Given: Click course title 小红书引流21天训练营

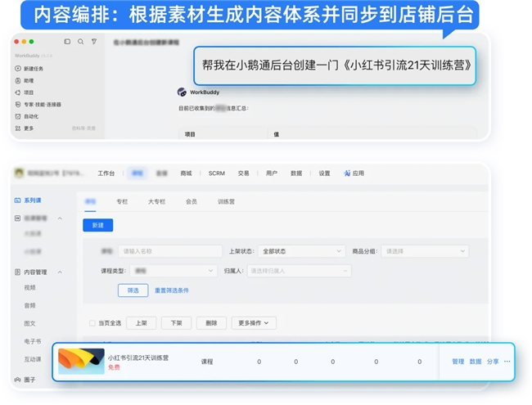Looking at the screenshot, I should pyautogui.click(x=138, y=358).
